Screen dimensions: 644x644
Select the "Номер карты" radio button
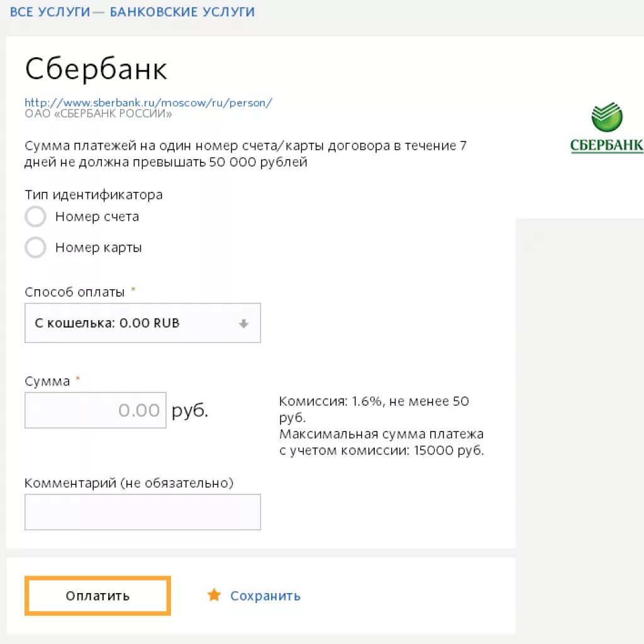pyautogui.click(x=36, y=248)
